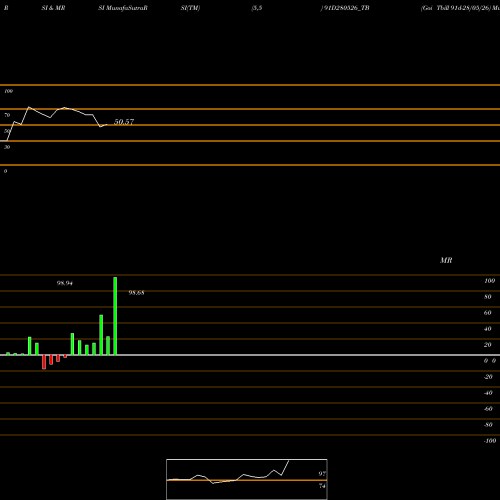Screen dimensions: 500x500
Task: Click the 'MR' chart title label
Action: pyautogui.click(x=446, y=260)
